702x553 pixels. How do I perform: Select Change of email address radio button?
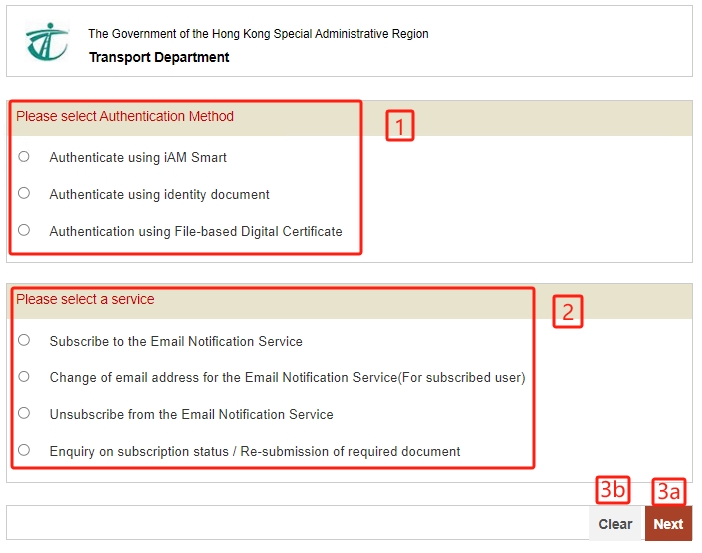tap(24, 377)
